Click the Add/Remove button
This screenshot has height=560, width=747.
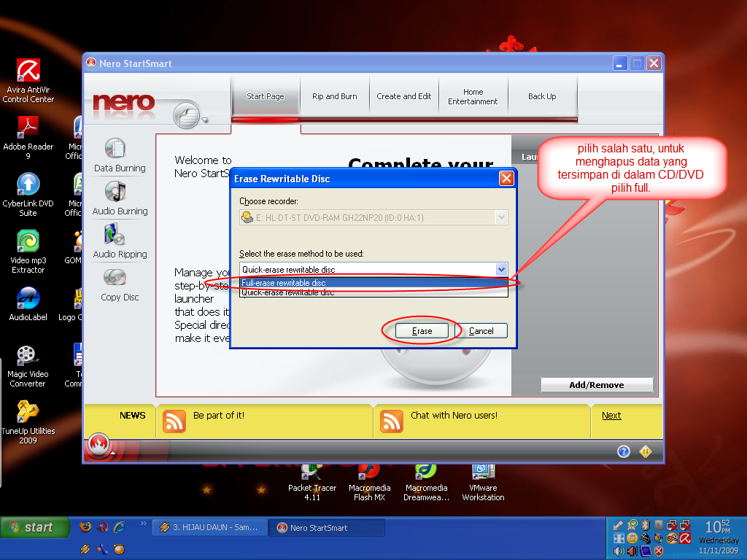pyautogui.click(x=597, y=385)
